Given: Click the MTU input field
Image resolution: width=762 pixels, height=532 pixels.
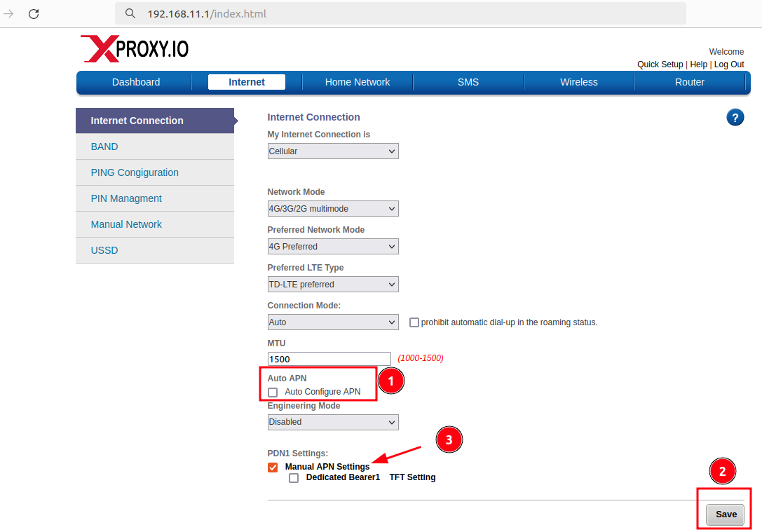Looking at the screenshot, I should click(329, 359).
